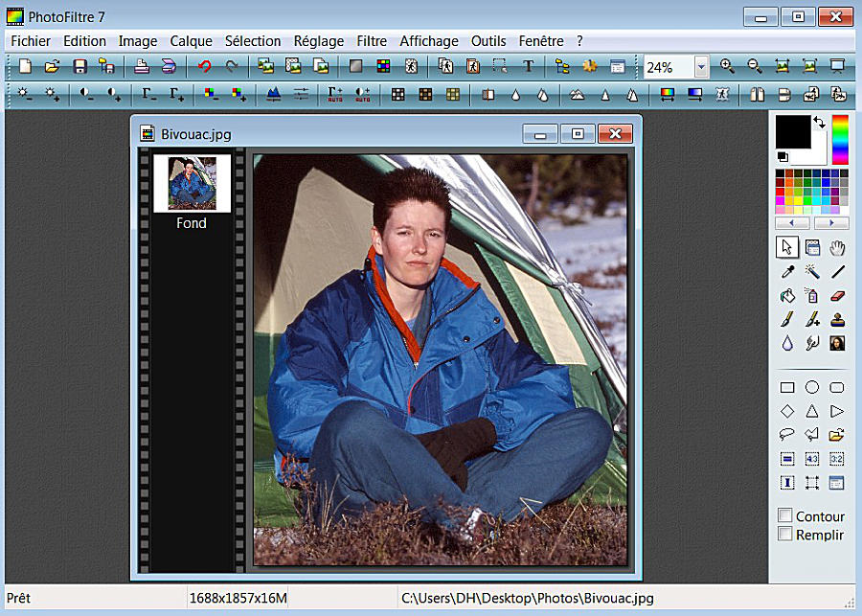Open a file with the folder icon
Screen dimensions: 862x616
(x=53, y=66)
